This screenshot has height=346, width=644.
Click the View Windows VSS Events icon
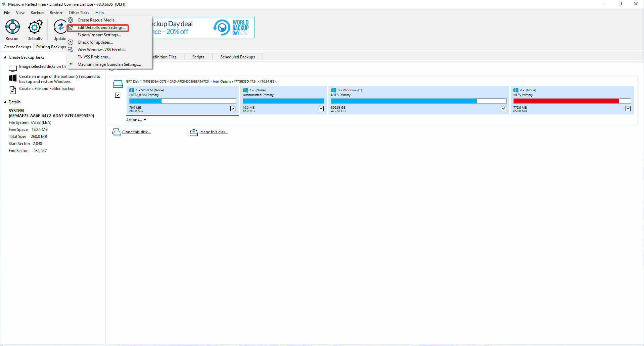(71, 50)
